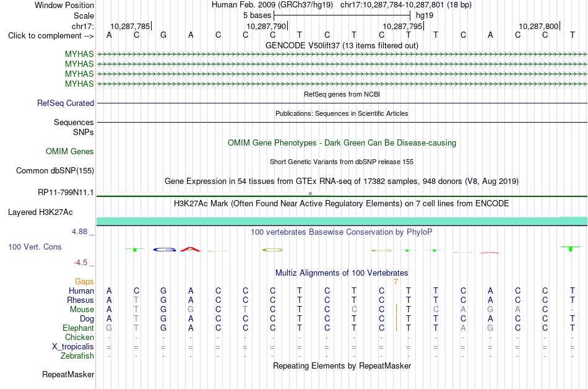The height and width of the screenshot is (389, 588).
Task: Select the X_tropicalis alignment row label
Action: (73, 347)
